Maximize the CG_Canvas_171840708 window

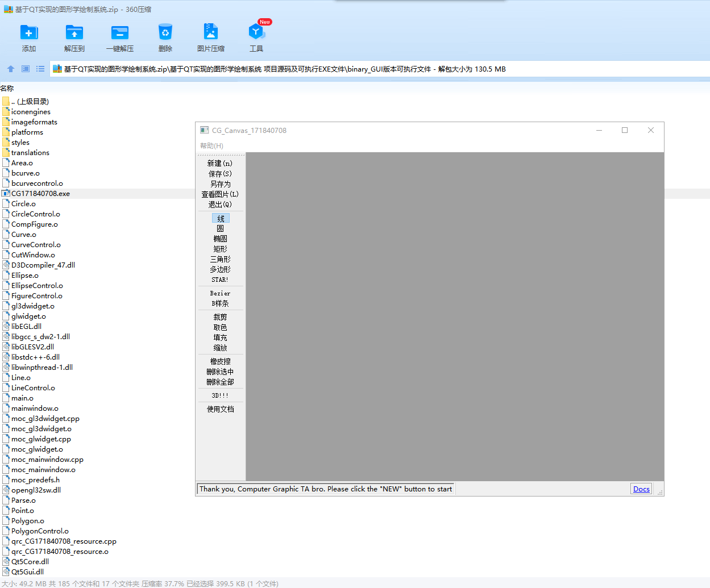click(x=625, y=130)
